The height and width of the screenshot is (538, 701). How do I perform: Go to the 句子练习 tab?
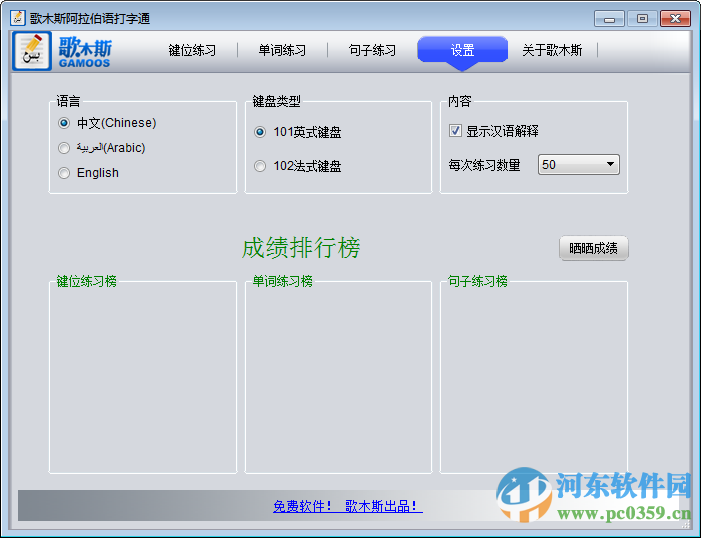pos(372,50)
